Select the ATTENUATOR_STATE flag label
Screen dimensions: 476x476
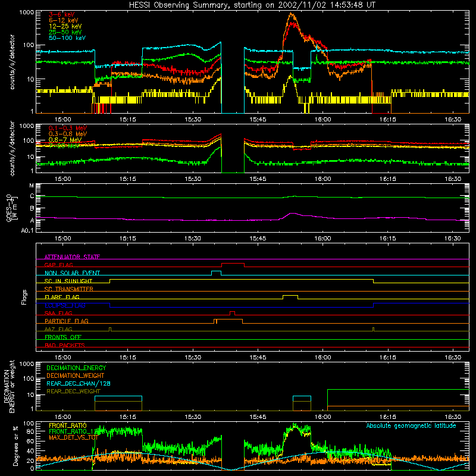tap(72, 257)
